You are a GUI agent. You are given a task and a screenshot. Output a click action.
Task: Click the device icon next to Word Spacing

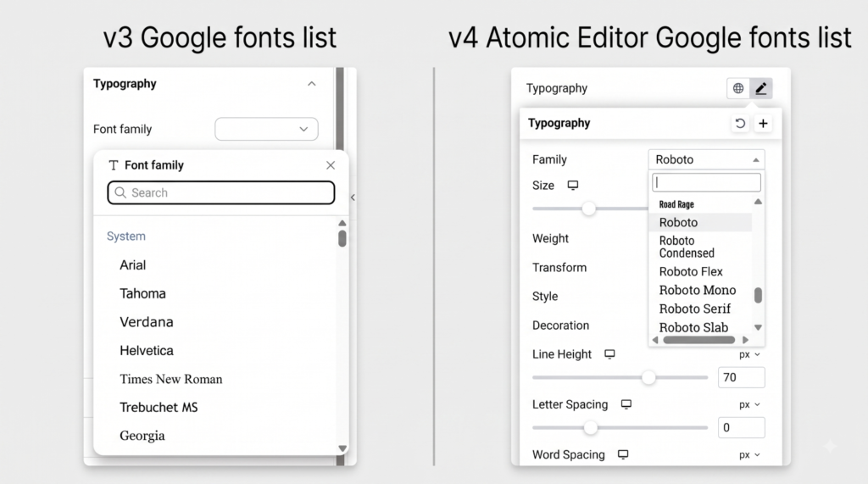coord(623,454)
